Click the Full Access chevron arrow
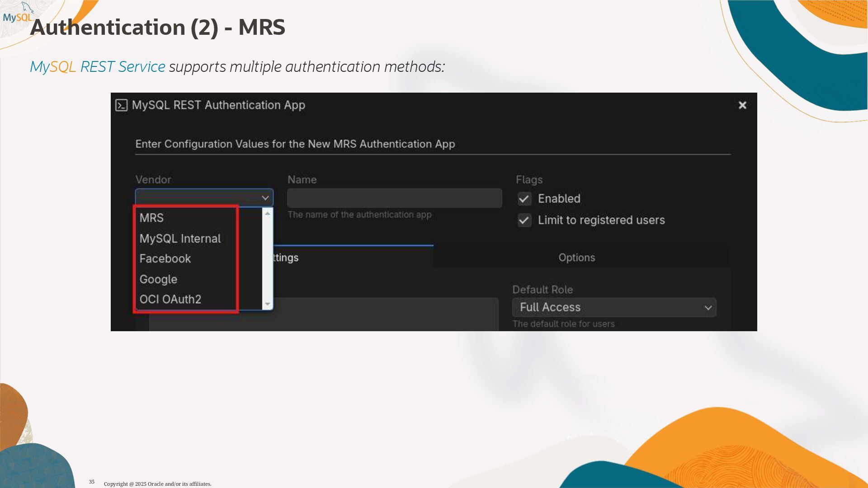This screenshot has height=488, width=868. click(708, 308)
